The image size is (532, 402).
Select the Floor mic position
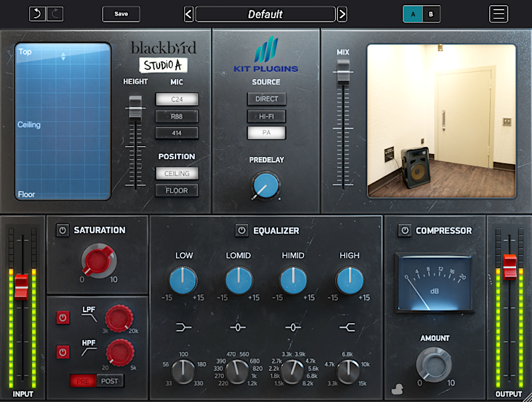point(177,191)
